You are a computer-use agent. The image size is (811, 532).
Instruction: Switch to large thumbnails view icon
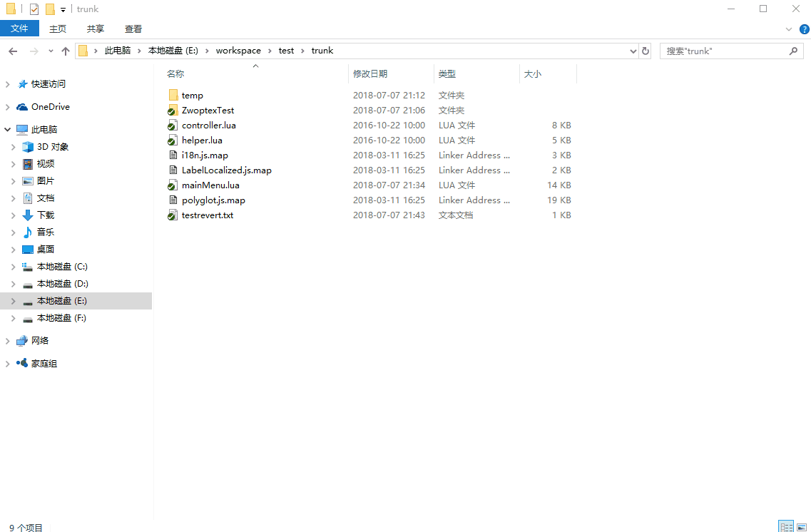[802, 526]
